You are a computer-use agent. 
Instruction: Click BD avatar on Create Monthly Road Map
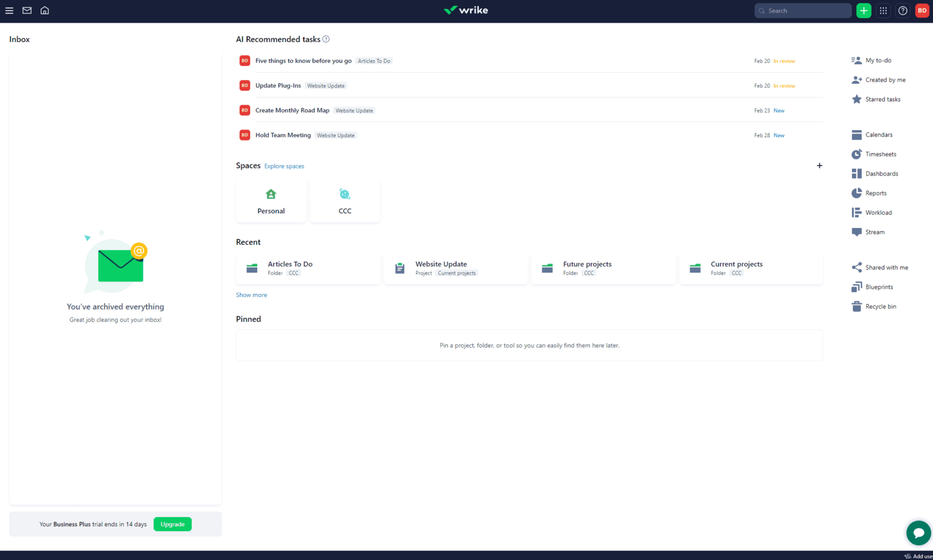pos(245,110)
